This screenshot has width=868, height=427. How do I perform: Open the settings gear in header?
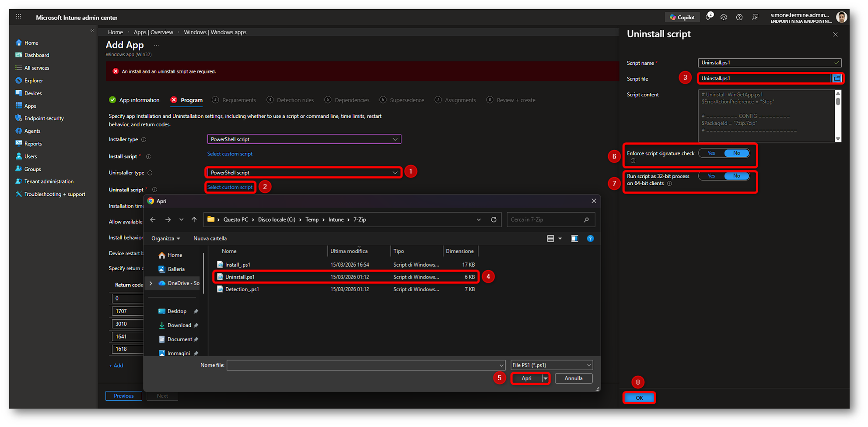pyautogui.click(x=724, y=18)
